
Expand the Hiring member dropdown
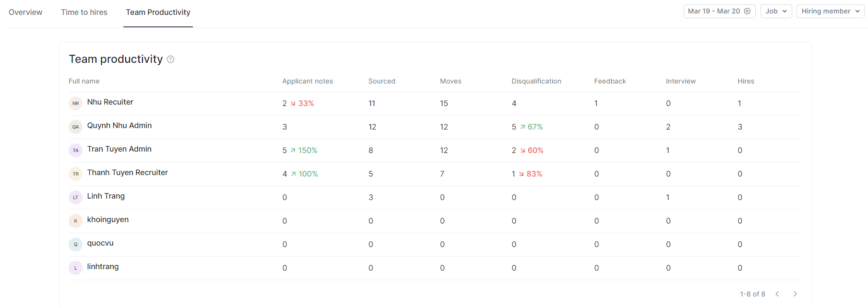click(830, 11)
